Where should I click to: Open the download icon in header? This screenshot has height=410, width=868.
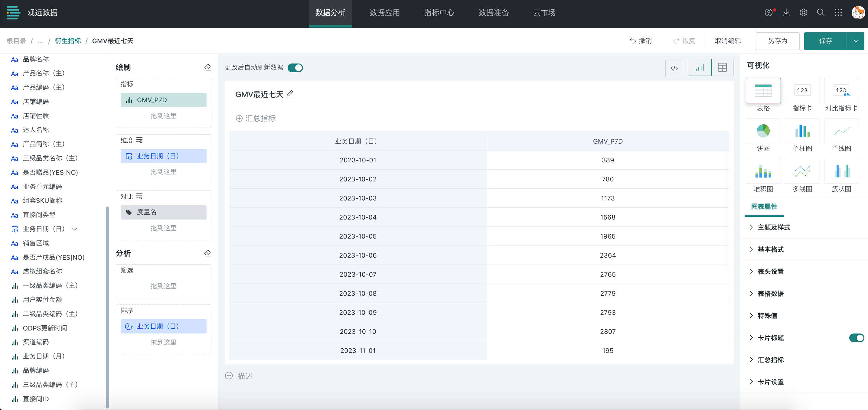point(786,12)
